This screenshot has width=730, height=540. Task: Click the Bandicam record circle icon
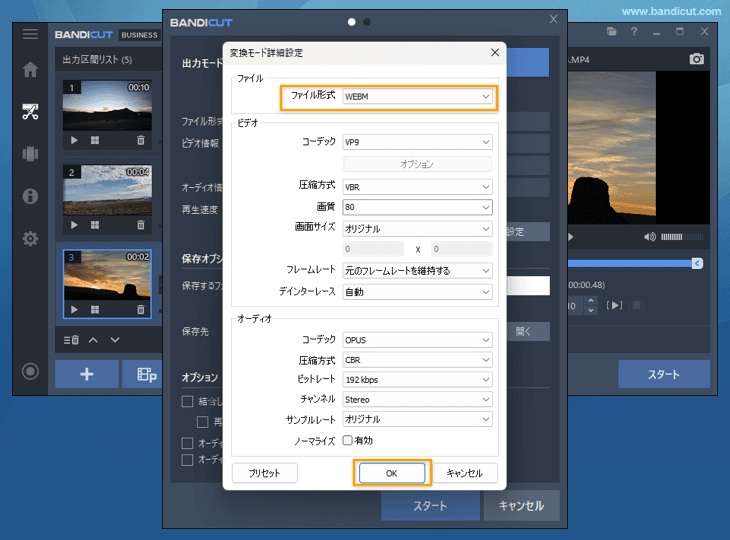[x=30, y=371]
